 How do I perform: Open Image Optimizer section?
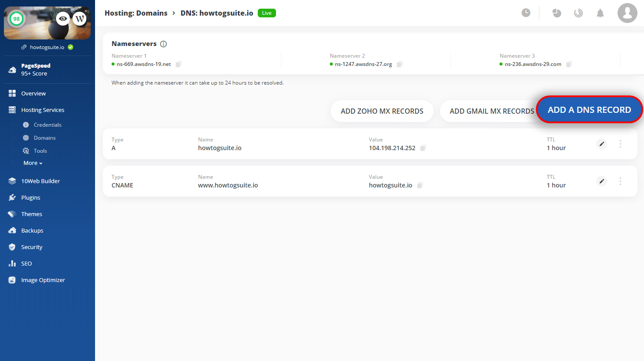coord(43,280)
